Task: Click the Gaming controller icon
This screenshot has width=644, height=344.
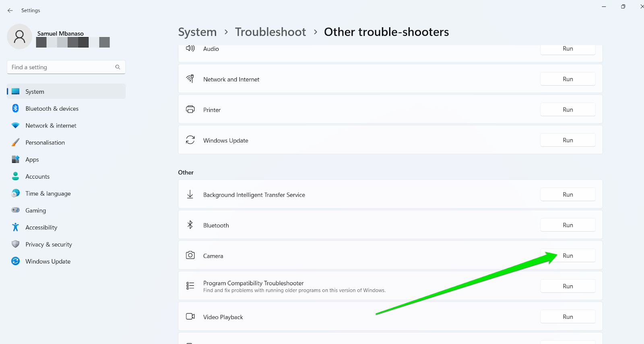Action: tap(16, 210)
